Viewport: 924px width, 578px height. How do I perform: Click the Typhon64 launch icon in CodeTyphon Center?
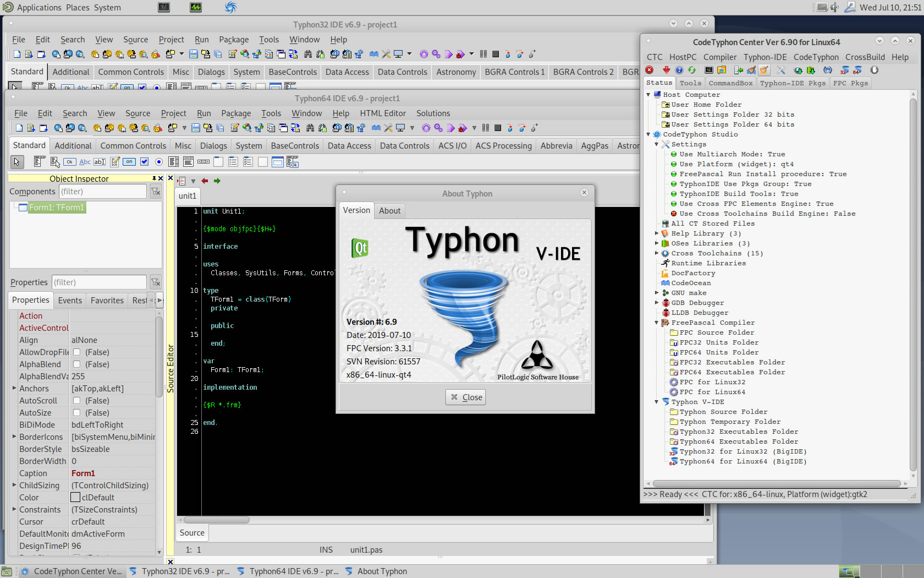click(x=857, y=70)
